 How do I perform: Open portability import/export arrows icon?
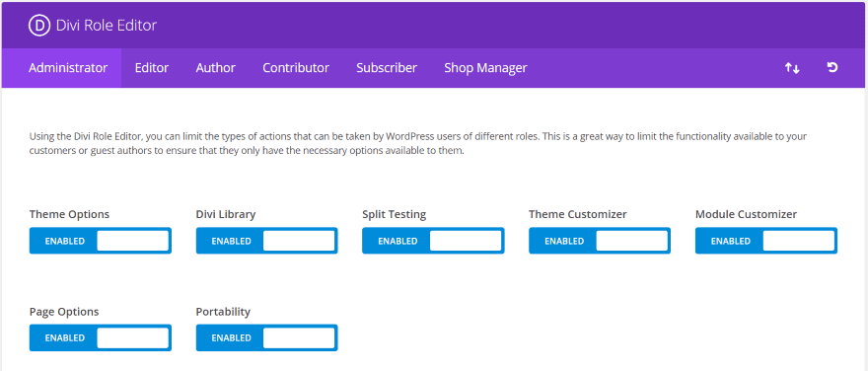792,69
